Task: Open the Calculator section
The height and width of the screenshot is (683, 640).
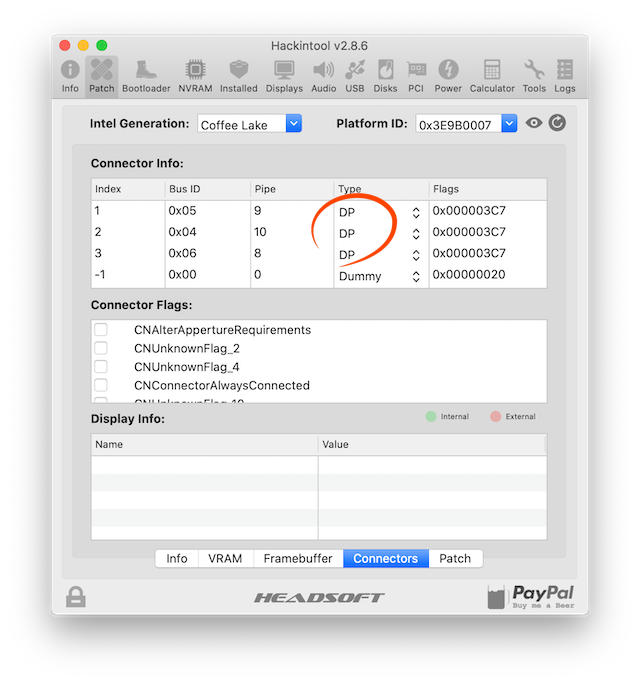Action: [x=492, y=76]
